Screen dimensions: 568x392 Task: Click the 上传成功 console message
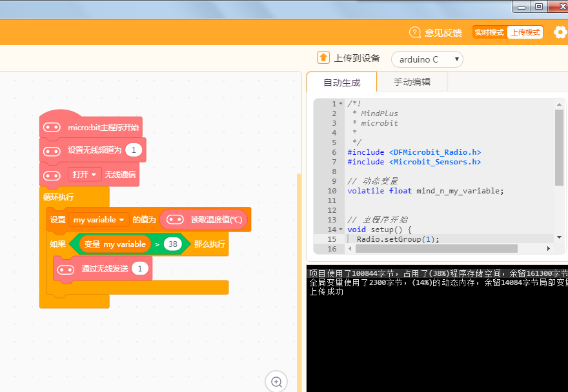tap(326, 291)
